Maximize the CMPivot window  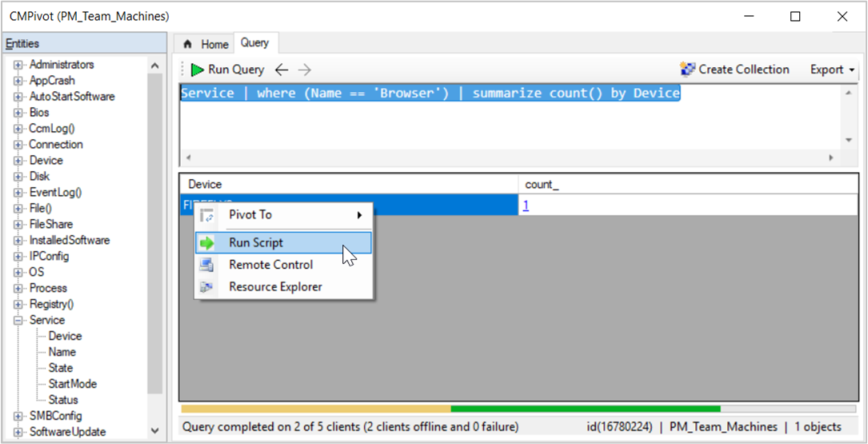pos(795,17)
